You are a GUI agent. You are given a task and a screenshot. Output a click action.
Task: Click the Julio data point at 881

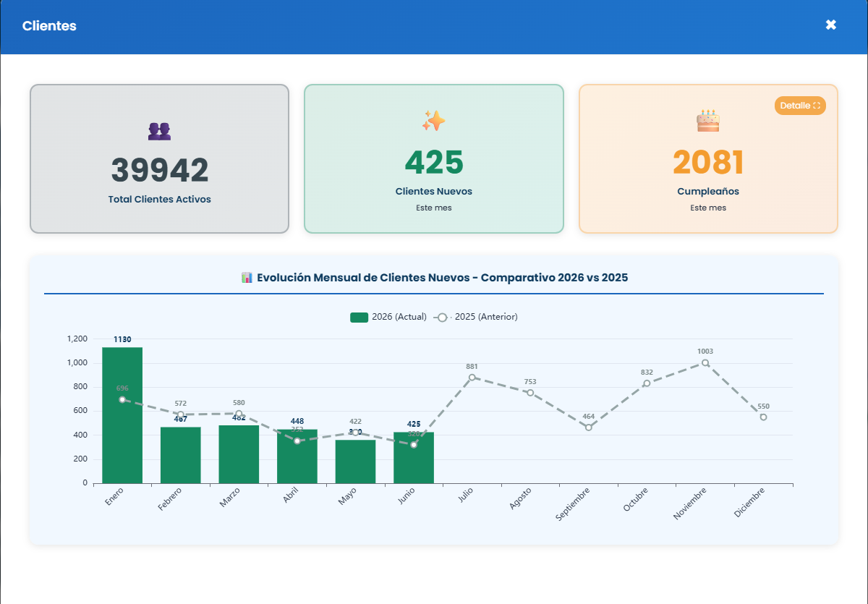(472, 377)
